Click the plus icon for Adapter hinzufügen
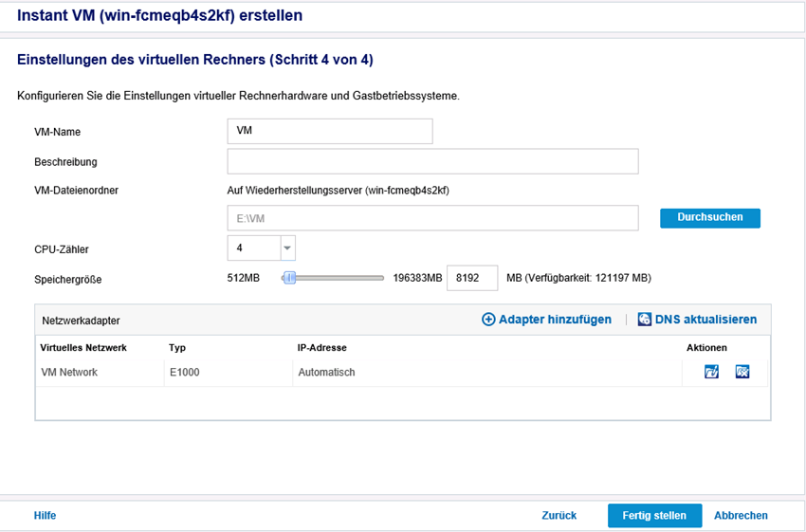This screenshot has width=806, height=532. pyautogui.click(x=487, y=320)
